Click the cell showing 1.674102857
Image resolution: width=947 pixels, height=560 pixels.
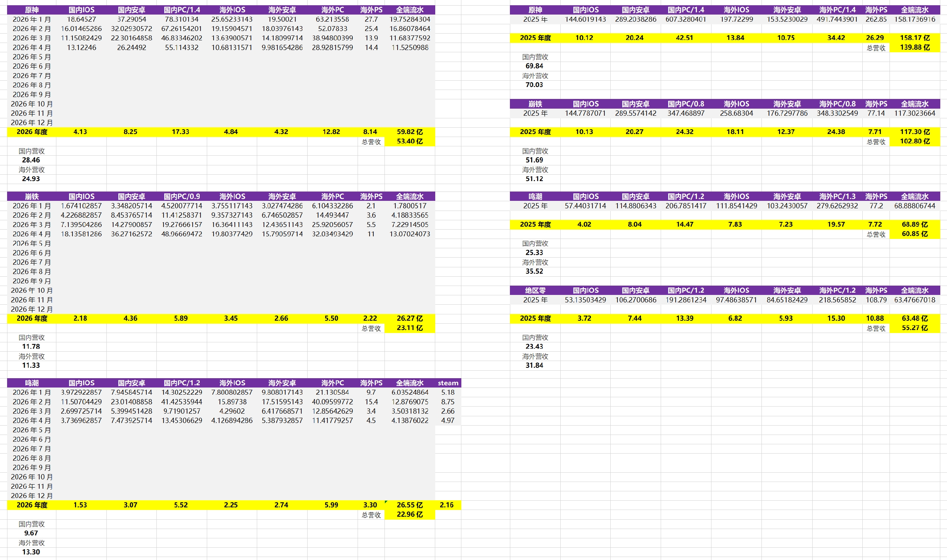click(81, 206)
